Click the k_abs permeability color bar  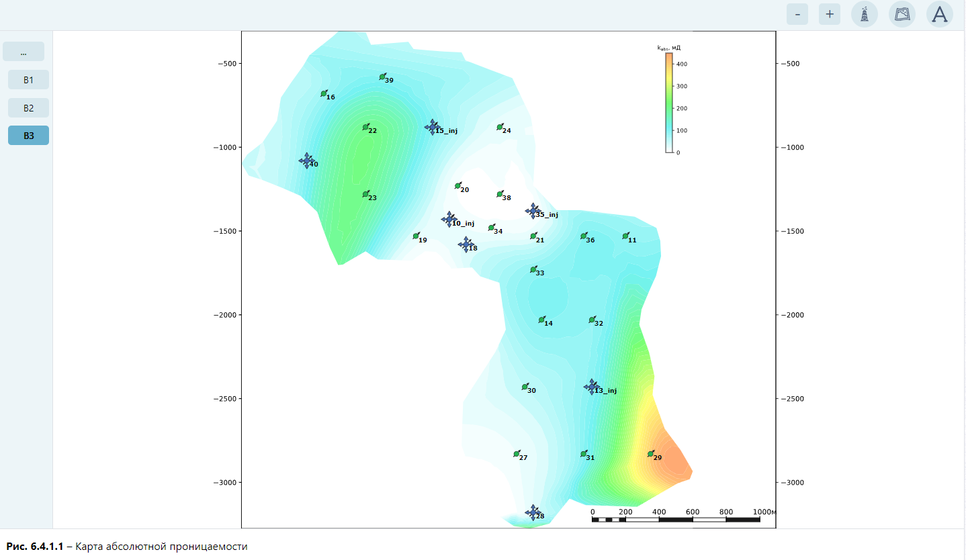point(669,103)
